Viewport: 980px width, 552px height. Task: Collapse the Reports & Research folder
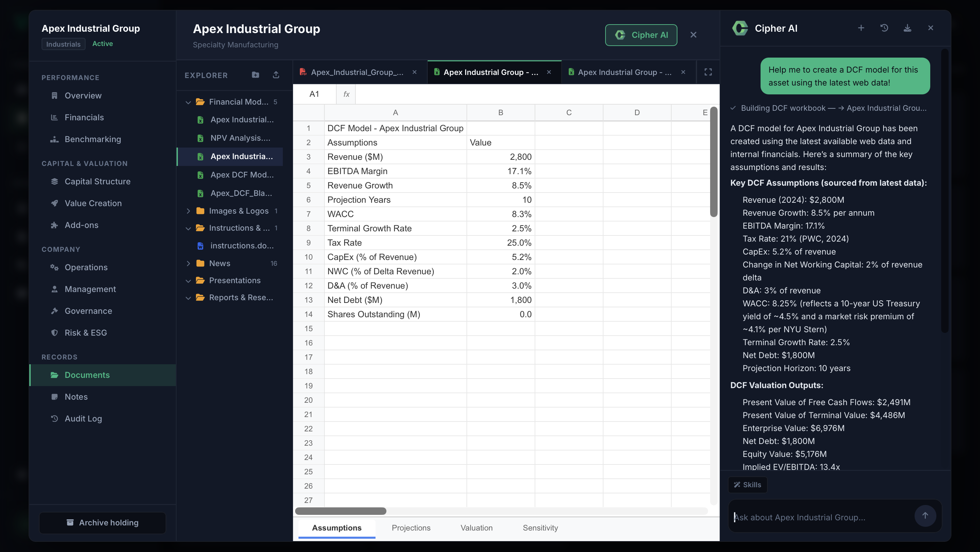point(188,297)
